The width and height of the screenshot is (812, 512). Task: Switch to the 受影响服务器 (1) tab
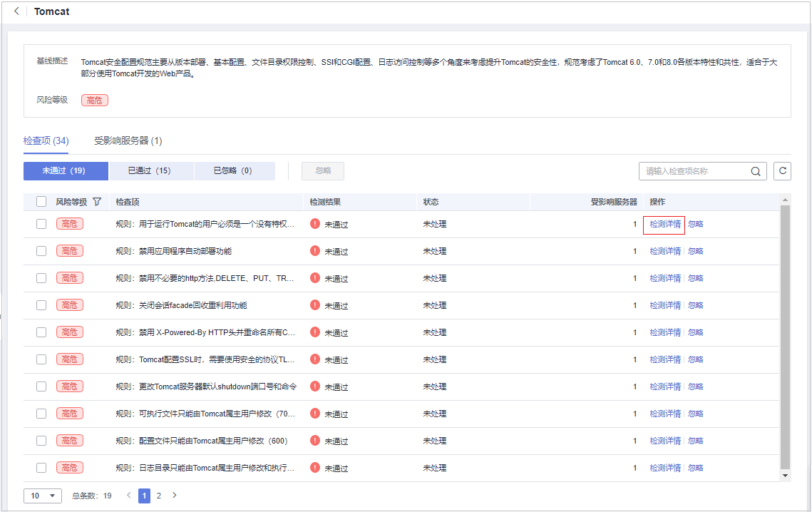128,141
